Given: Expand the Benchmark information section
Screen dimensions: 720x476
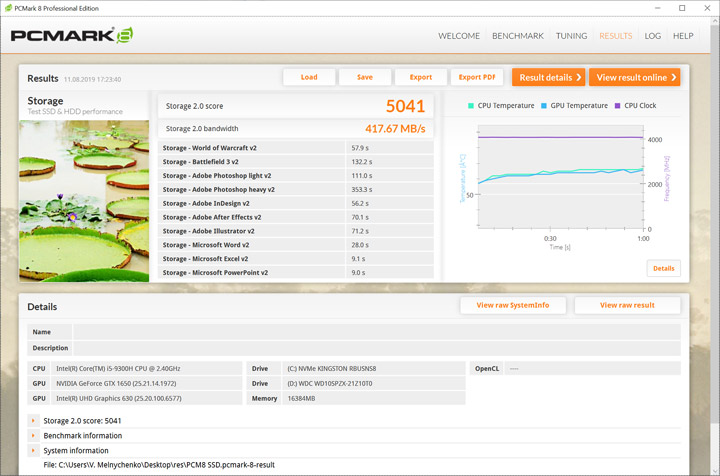Looking at the screenshot, I should 33,435.
